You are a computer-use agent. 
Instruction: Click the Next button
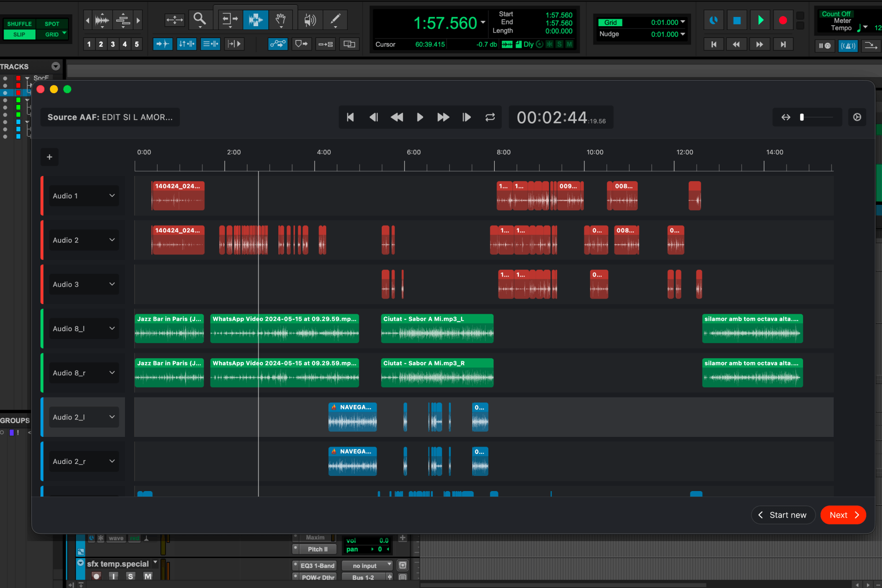[x=843, y=515]
